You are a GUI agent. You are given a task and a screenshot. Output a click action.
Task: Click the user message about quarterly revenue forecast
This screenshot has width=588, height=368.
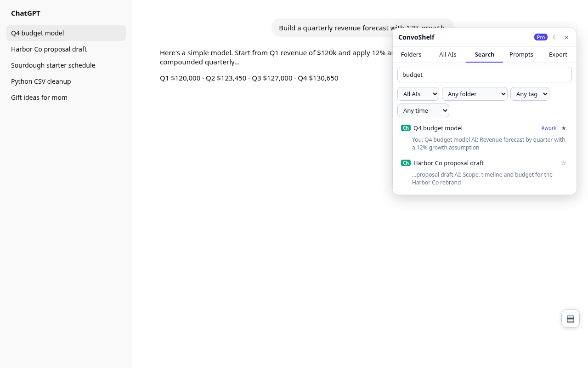[x=362, y=28]
